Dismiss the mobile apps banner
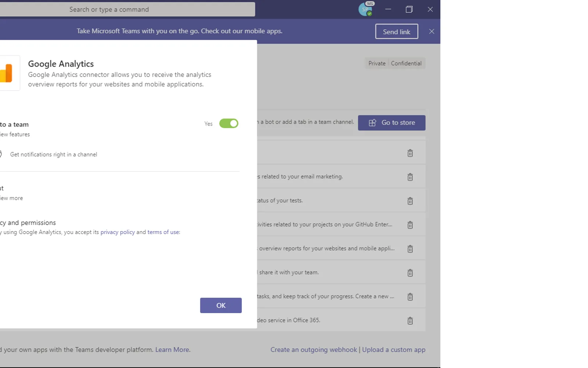 431,32
